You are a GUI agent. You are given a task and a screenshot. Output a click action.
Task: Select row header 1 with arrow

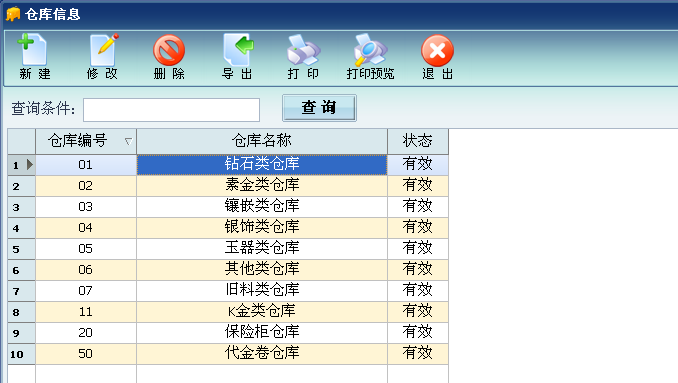coord(21,165)
